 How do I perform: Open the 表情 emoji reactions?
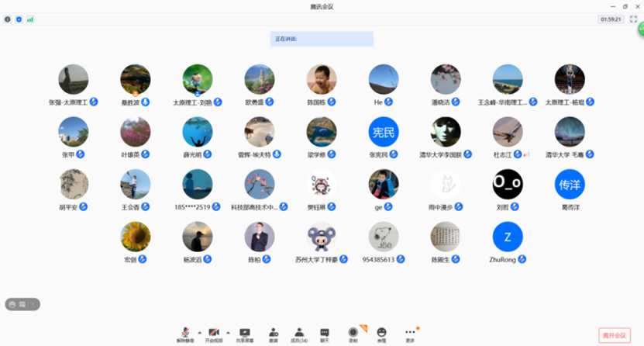coord(381,334)
